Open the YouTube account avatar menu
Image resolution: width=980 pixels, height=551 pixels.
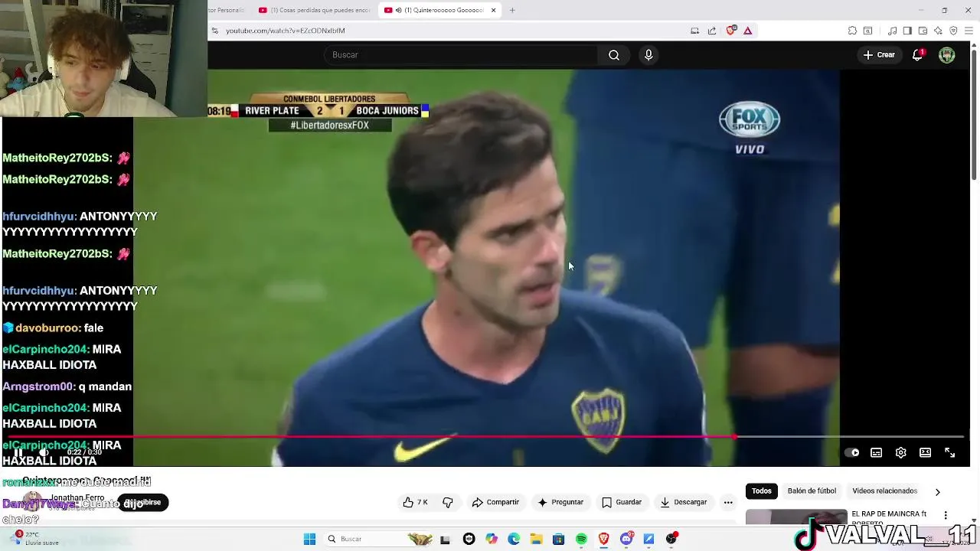tap(947, 55)
